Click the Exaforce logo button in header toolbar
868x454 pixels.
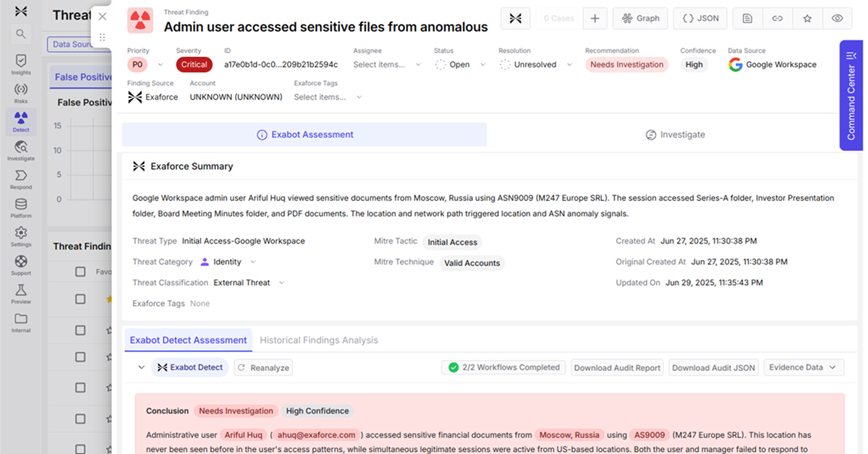point(516,18)
